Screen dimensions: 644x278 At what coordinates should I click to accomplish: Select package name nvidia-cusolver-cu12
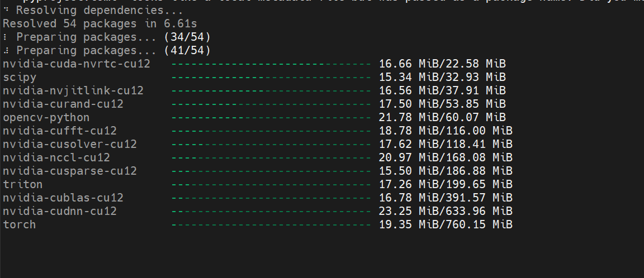[70, 145]
